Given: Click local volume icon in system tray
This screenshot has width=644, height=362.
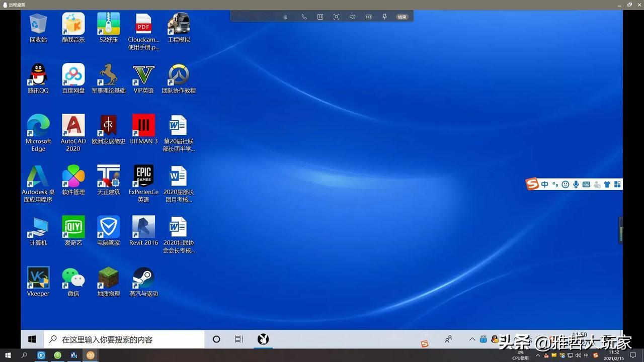Looking at the screenshot, I should [x=578, y=355].
